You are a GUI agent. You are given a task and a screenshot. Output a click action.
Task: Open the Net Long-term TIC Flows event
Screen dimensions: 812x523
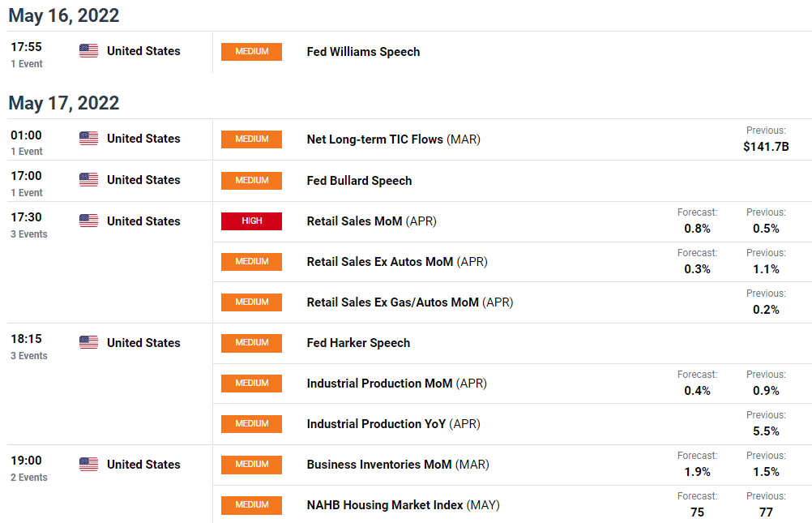394,139
